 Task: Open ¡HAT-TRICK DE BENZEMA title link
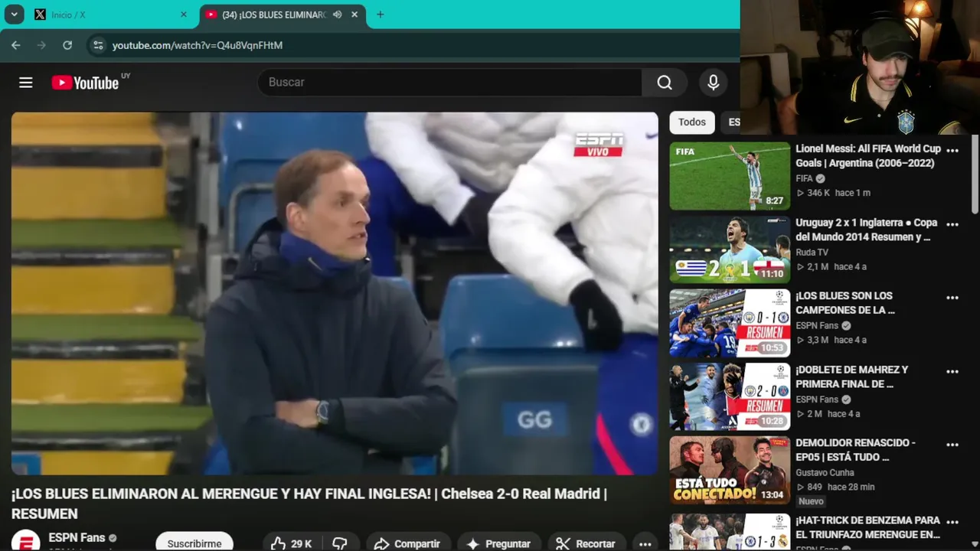click(x=868, y=527)
